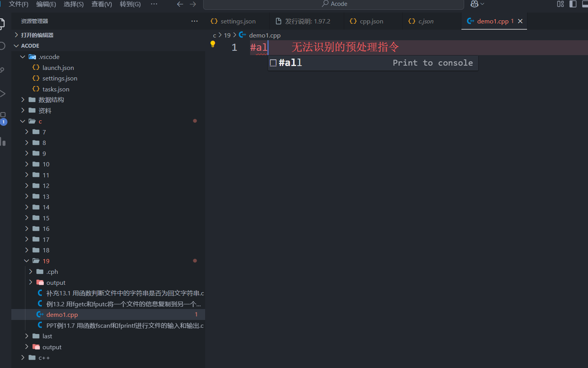Close the demo1.cpp editor tab

point(520,21)
